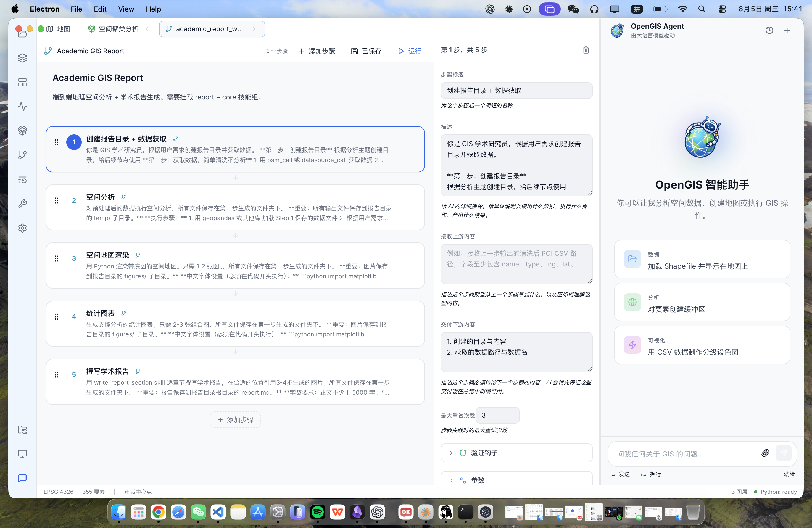Start a new chat with plus icon

point(787,30)
